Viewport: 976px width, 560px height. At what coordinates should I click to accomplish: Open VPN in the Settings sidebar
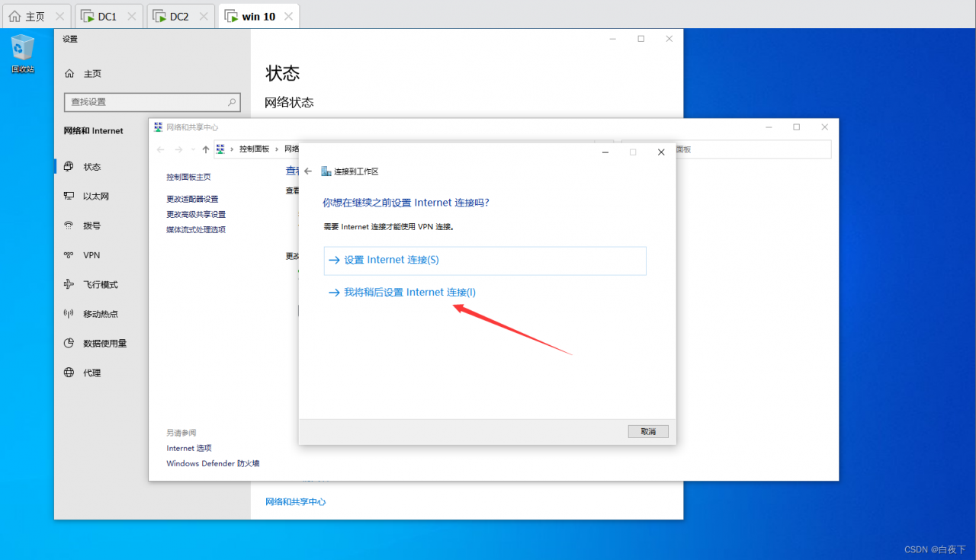(x=82, y=255)
